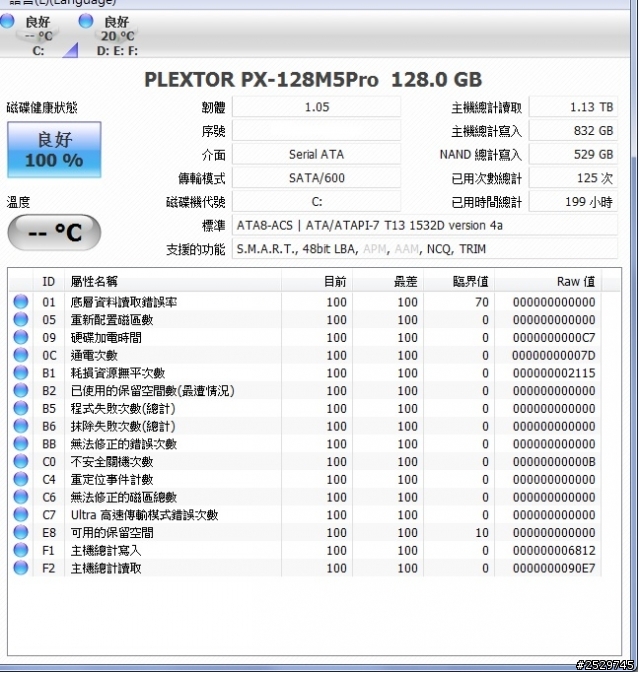
Task: Select the 通電次數 attribute row
Action: [305, 355]
